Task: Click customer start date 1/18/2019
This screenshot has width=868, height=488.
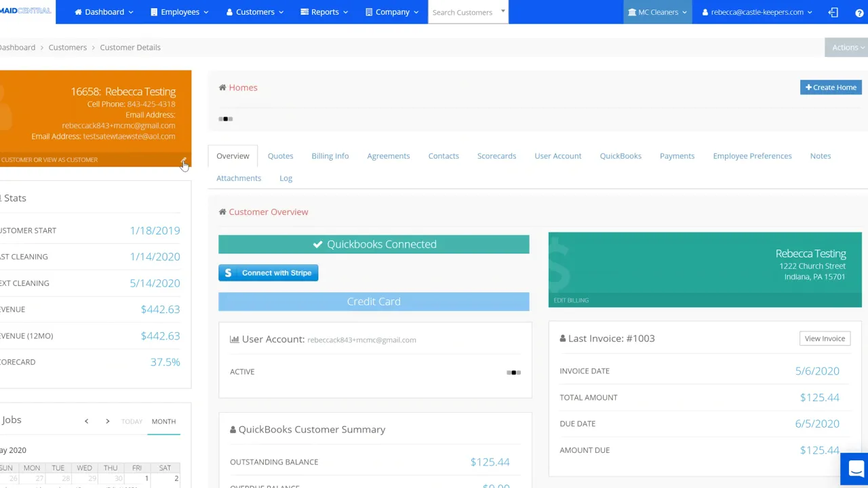Action: [155, 230]
